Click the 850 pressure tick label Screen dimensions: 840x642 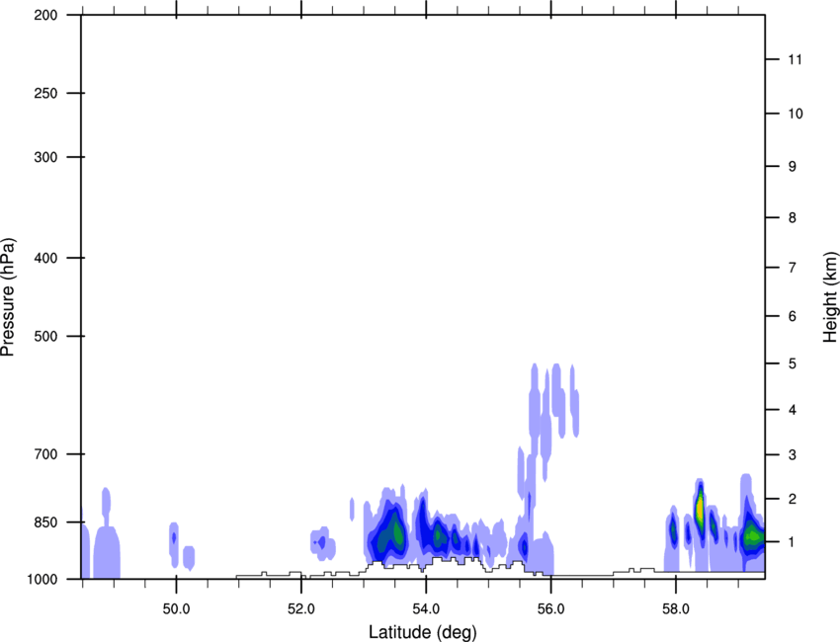45,522
